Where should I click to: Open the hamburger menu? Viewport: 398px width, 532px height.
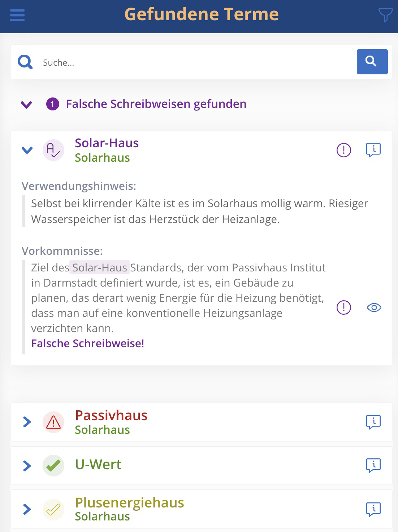click(x=17, y=15)
